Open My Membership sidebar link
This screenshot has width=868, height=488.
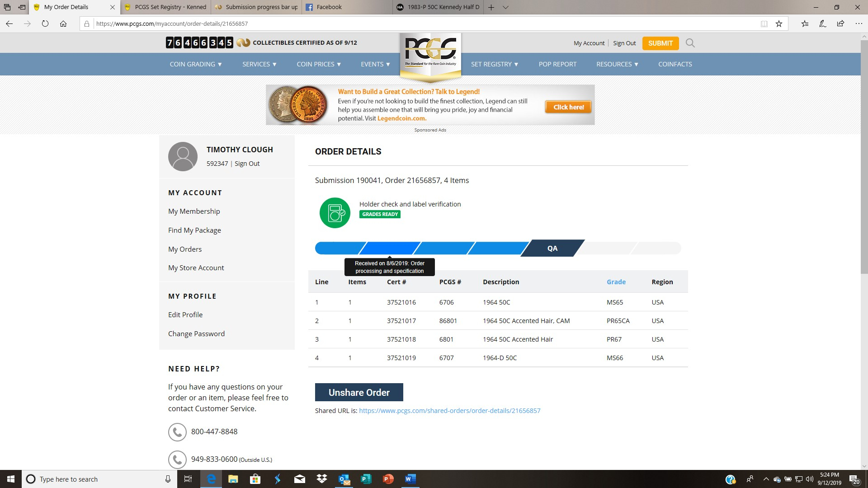(194, 211)
